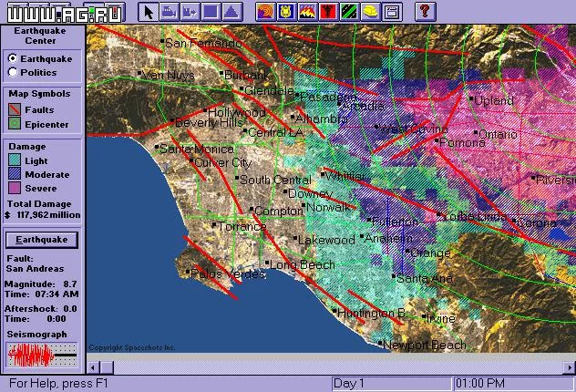Viewport: 576px width, 392px height.
Task: Select the Politics radio button
Action: [x=13, y=72]
